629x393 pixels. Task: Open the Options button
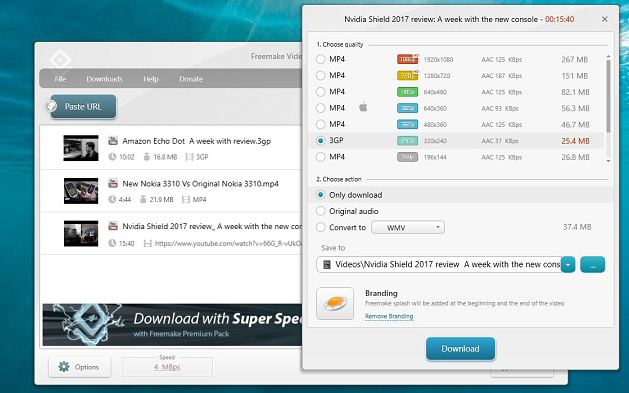(x=80, y=367)
